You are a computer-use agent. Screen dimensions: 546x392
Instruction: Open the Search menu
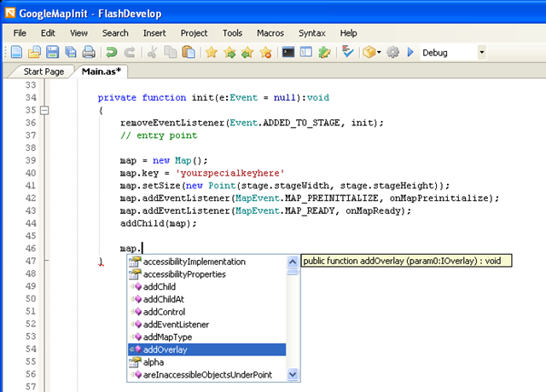[115, 33]
